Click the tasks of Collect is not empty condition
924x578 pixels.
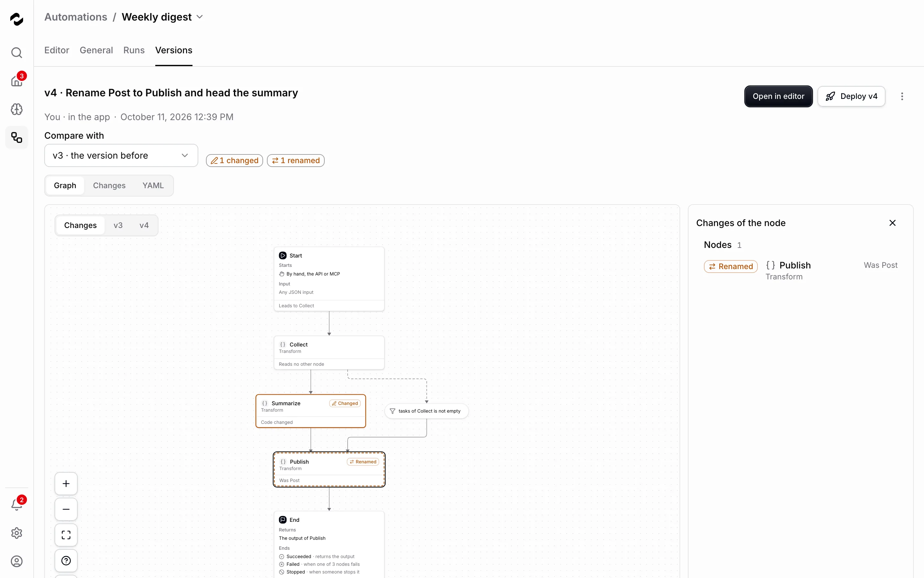(426, 411)
